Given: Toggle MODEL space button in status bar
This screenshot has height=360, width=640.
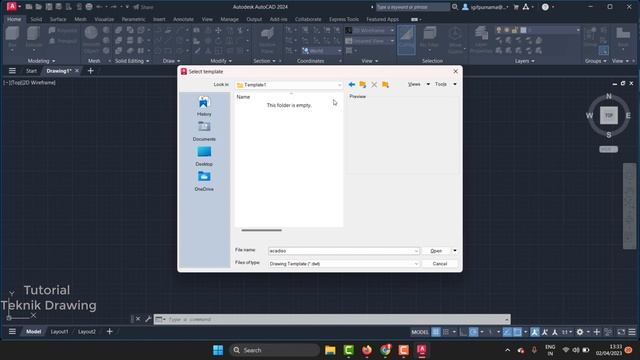Looking at the screenshot, I should click(x=420, y=332).
